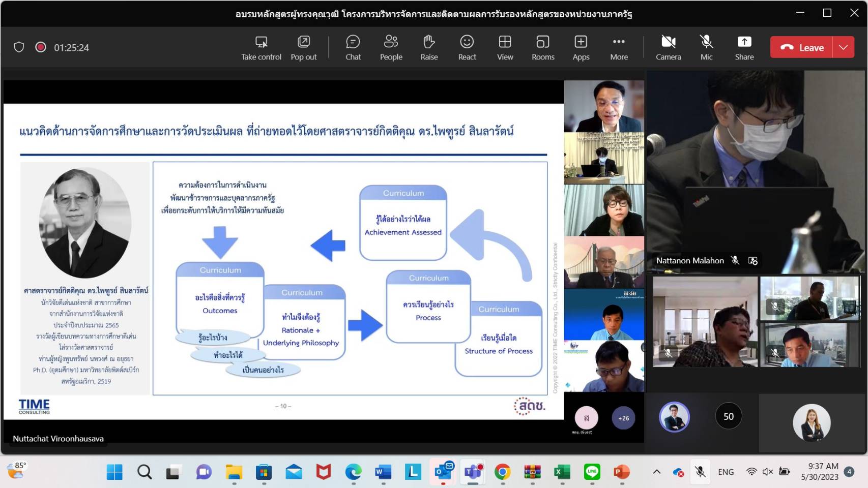Pop out the shared content
Screen dimensions: 868x488
tap(303, 48)
